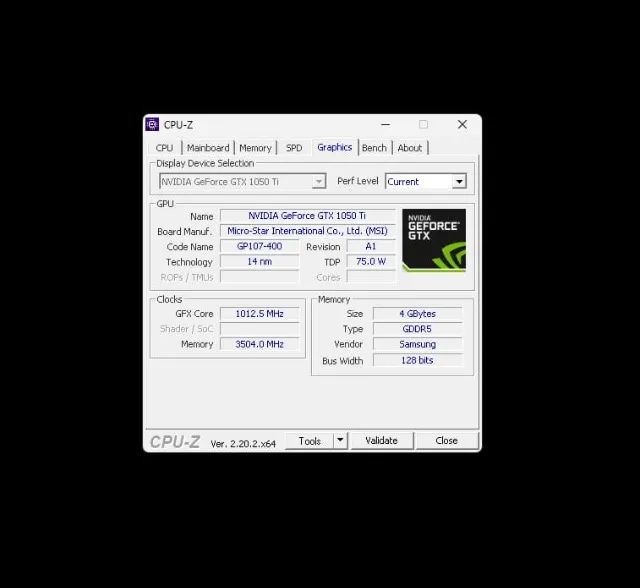This screenshot has width=640, height=588.
Task: Click the TDP 75.0 W value
Action: pos(371,262)
